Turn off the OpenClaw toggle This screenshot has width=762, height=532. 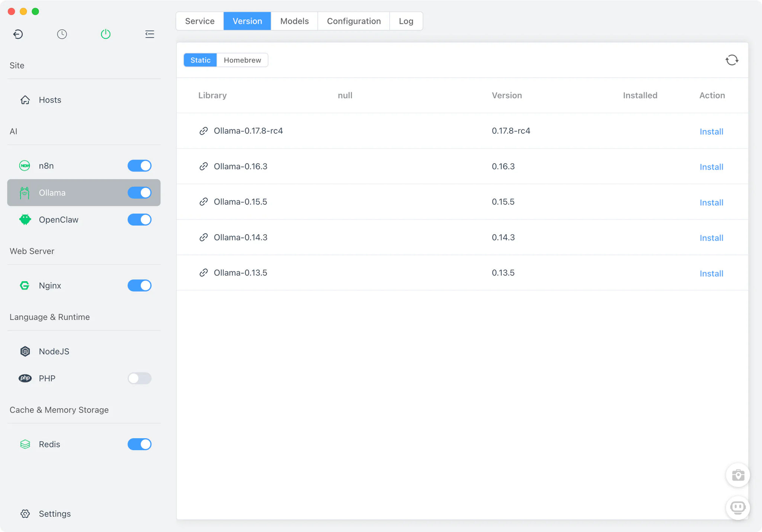140,219
